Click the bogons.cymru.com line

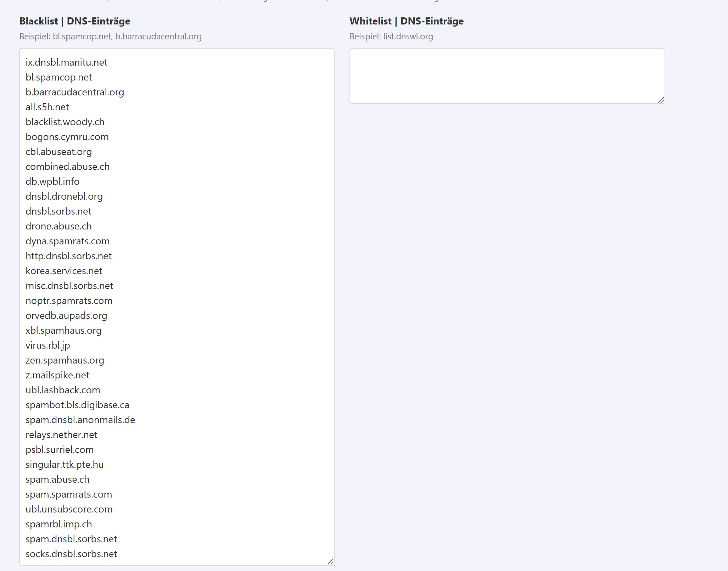67,137
